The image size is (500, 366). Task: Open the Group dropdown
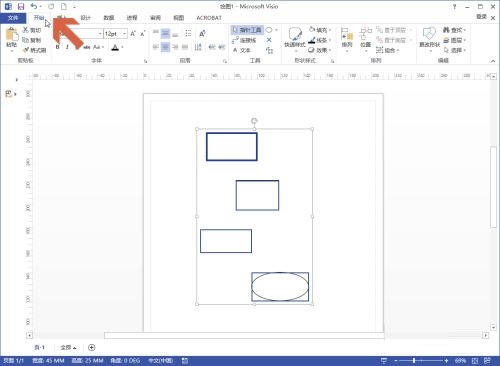coord(387,50)
